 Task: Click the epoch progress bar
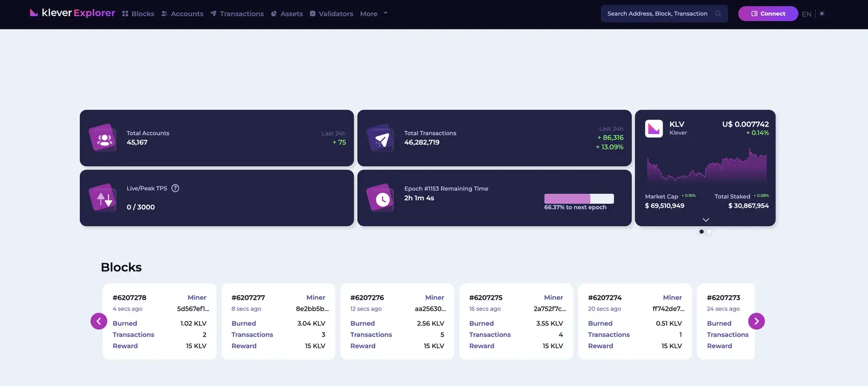tap(579, 198)
